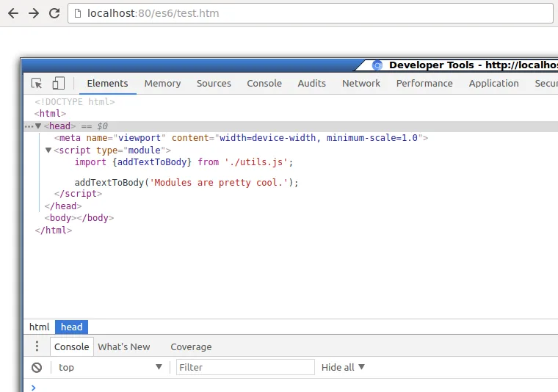
Task: Collapse the script type=module node
Action: [48, 150]
